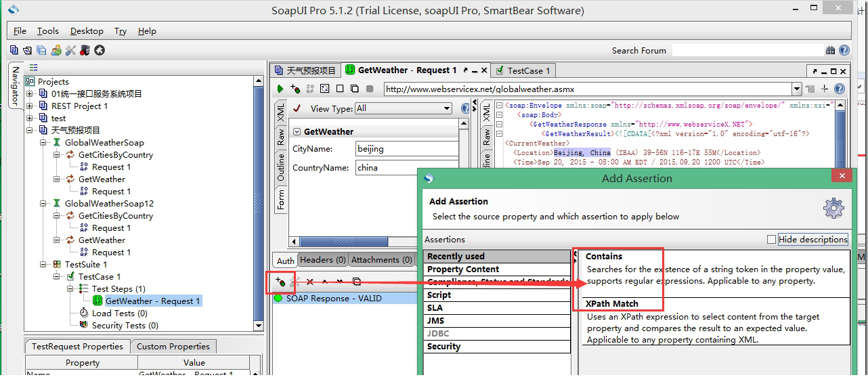Click binoculars search forum icon
This screenshot has height=390, width=868.
click(830, 50)
